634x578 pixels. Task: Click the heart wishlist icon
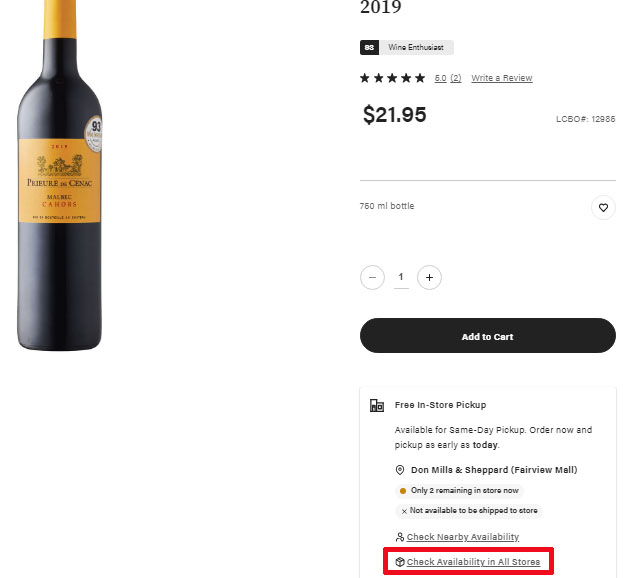point(603,208)
